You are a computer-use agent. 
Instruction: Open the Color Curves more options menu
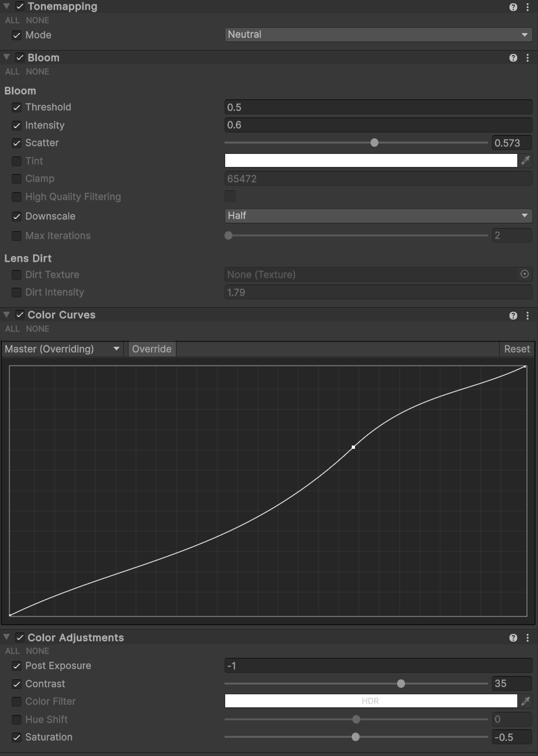point(528,315)
